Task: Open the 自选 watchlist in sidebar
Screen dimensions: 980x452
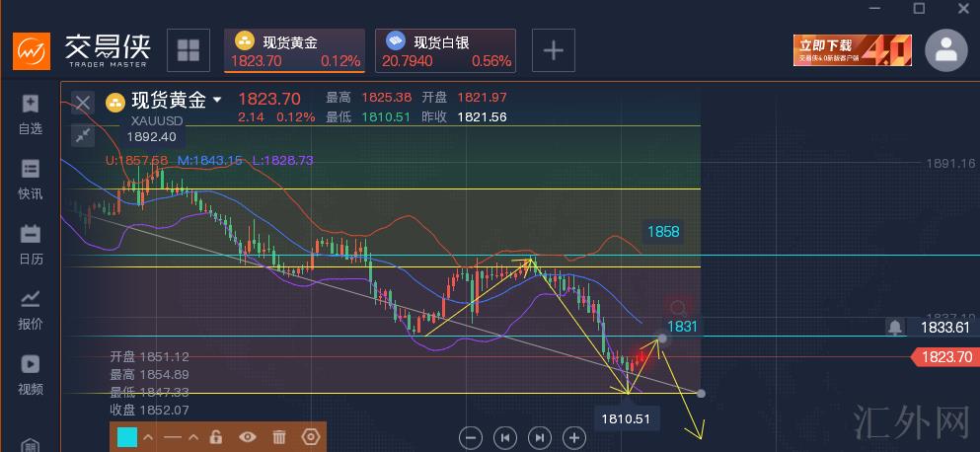Action: point(30,113)
